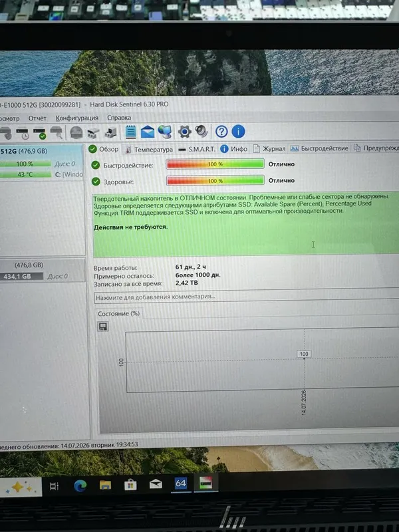Screen dimensions: 399x532
Task: Click the 100 data point label on chart
Action: coord(304,354)
